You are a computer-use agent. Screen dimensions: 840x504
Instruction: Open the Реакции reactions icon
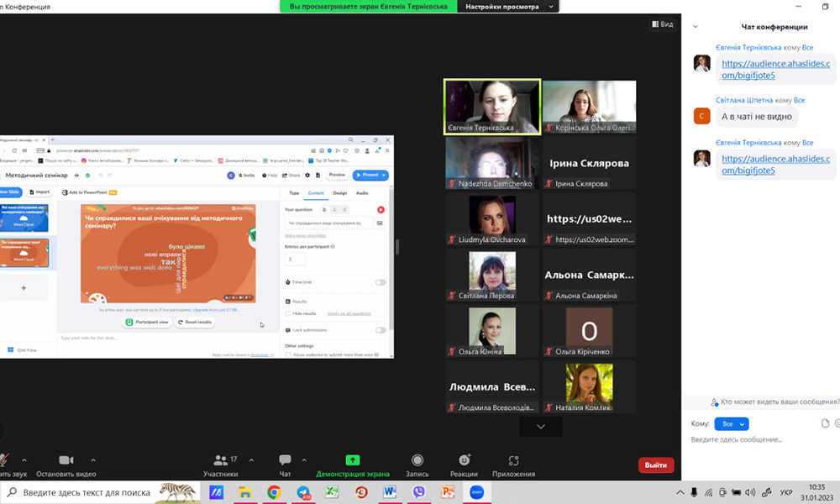(465, 460)
